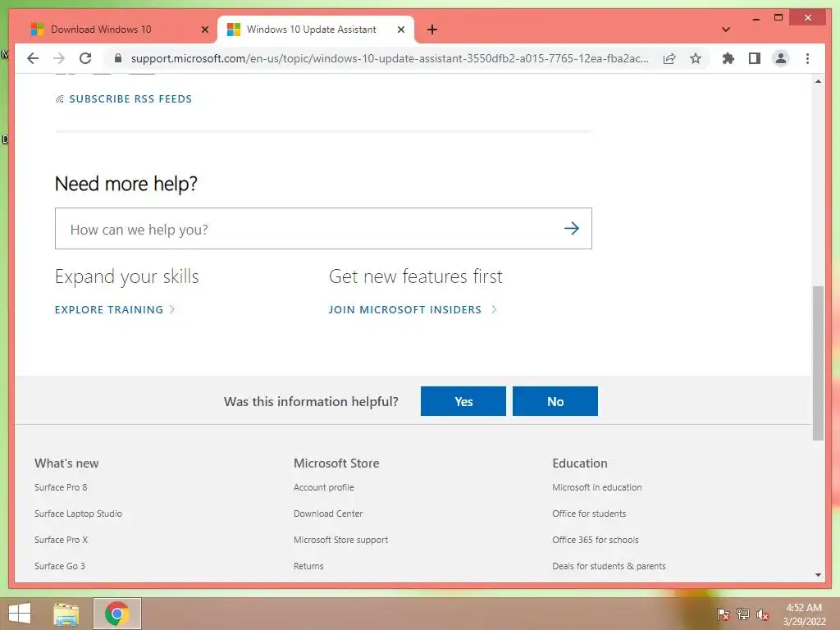The width and height of the screenshot is (840, 630).
Task: Open a new tab with plus button
Action: coord(432,30)
